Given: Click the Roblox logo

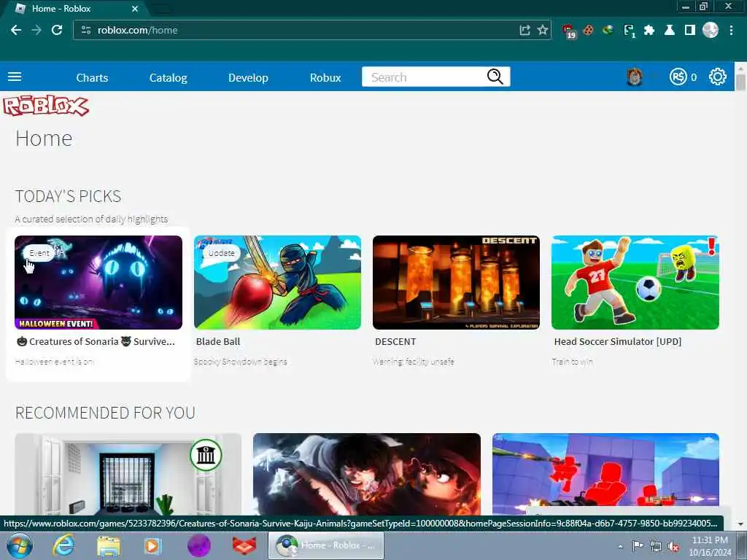Looking at the screenshot, I should point(46,106).
